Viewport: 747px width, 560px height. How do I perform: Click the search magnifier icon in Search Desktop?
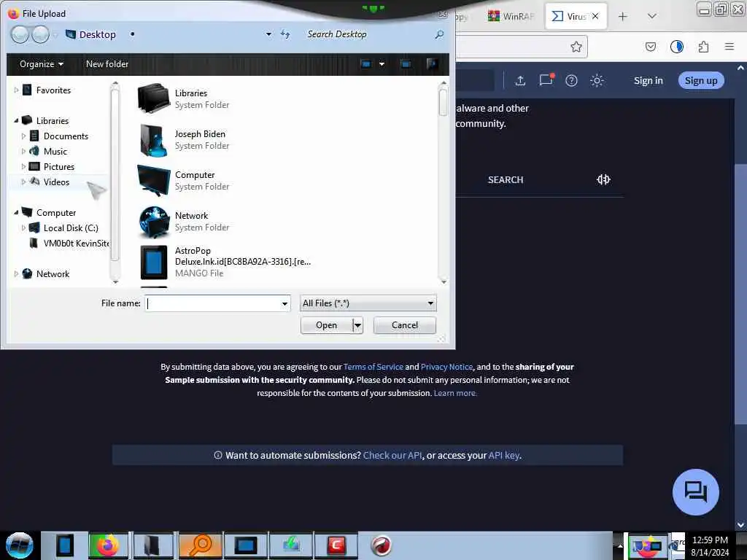coord(439,34)
